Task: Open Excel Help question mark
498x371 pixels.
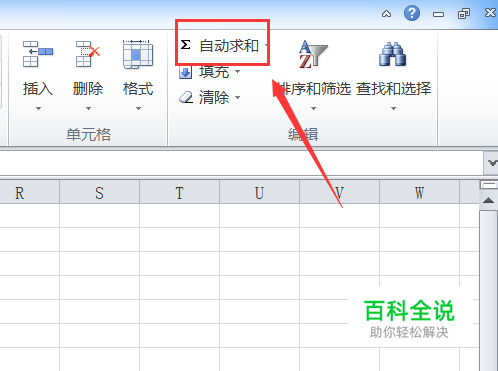Action: 412,13
